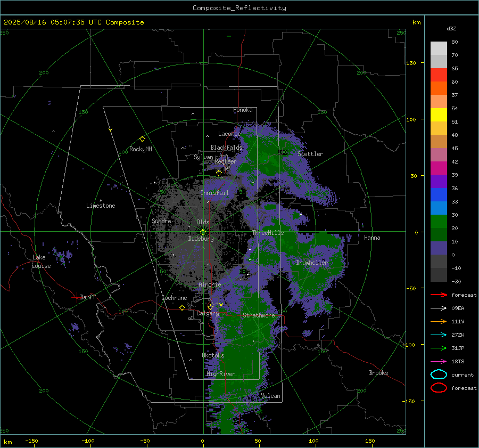Click the Banff label
Viewport: 479px width, 448px height.
[x=88, y=297]
